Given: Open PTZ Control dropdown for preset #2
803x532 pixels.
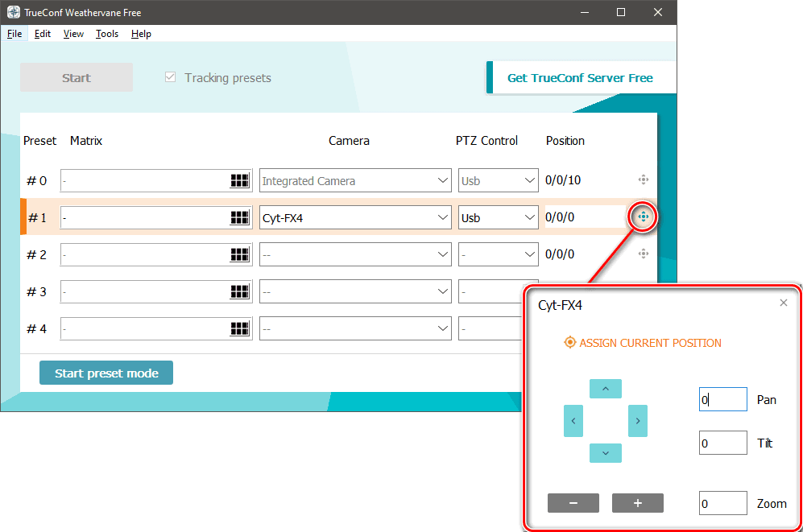Looking at the screenshot, I should (x=499, y=254).
